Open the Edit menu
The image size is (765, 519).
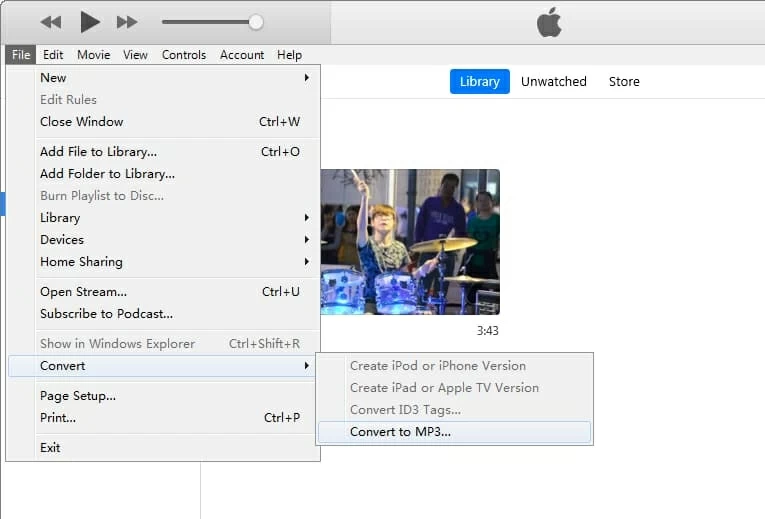[x=53, y=55]
